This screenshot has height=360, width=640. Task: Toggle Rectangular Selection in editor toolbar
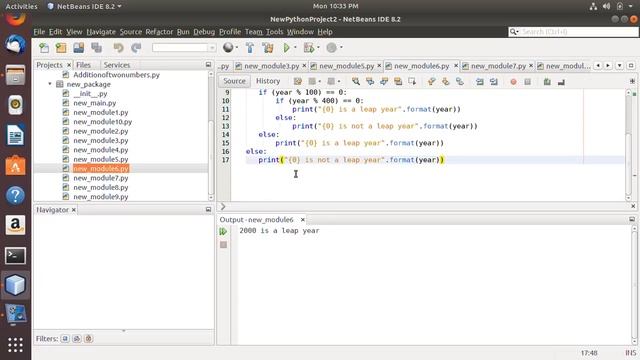(x=412, y=82)
